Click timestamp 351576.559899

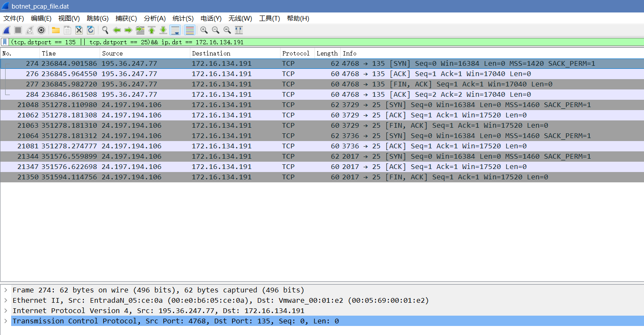pyautogui.click(x=69, y=156)
